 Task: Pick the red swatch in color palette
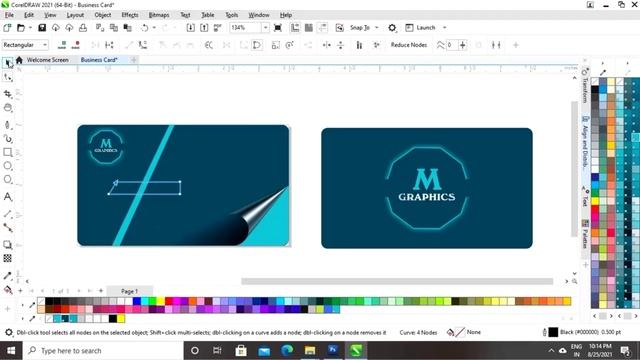point(169,301)
